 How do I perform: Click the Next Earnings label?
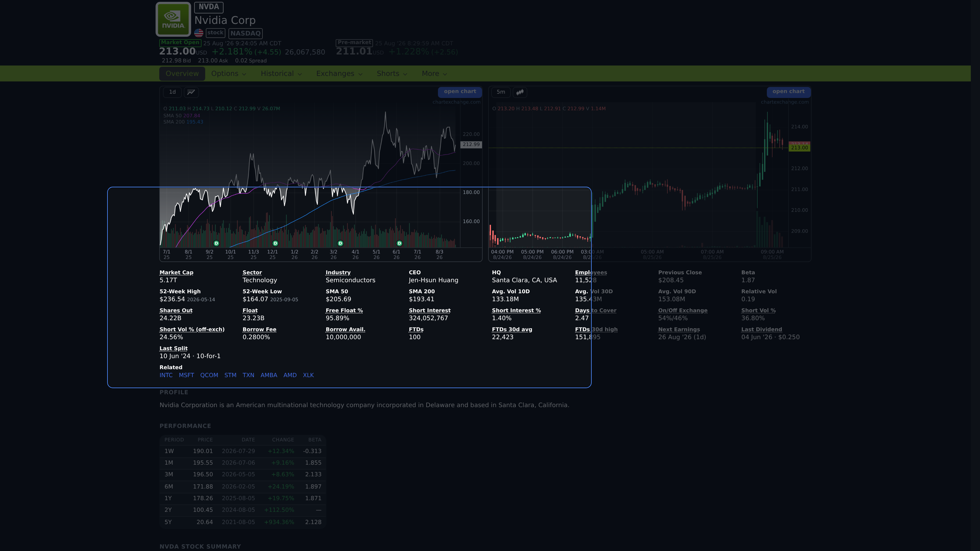tap(679, 330)
